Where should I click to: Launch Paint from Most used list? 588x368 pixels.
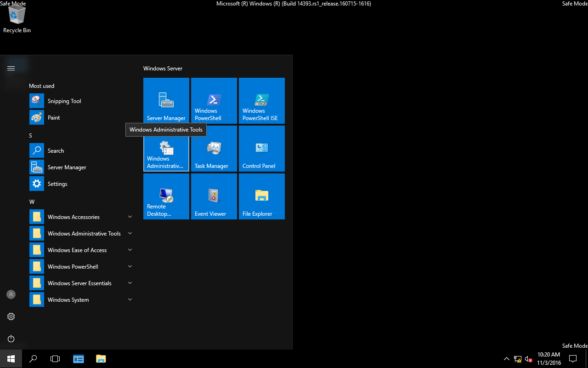pos(82,118)
